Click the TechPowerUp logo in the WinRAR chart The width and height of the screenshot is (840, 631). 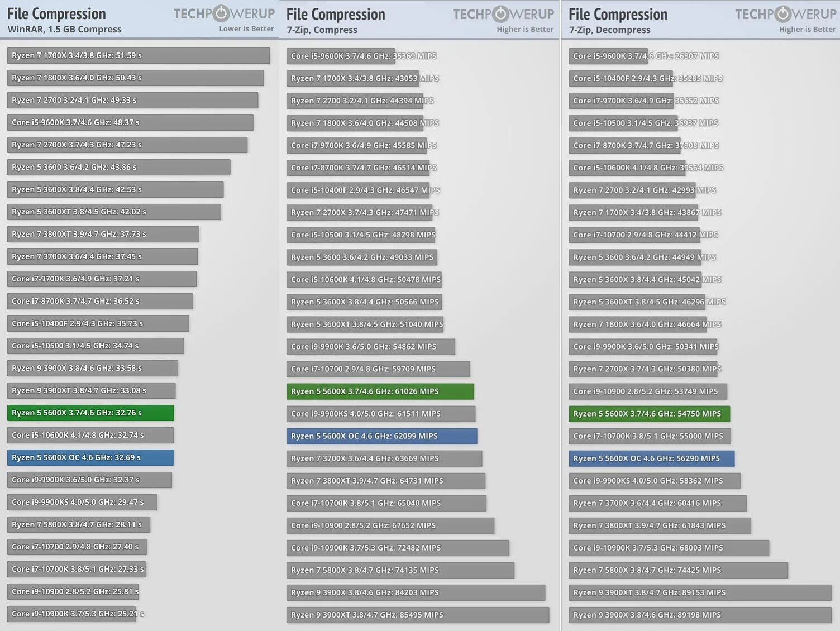(224, 13)
